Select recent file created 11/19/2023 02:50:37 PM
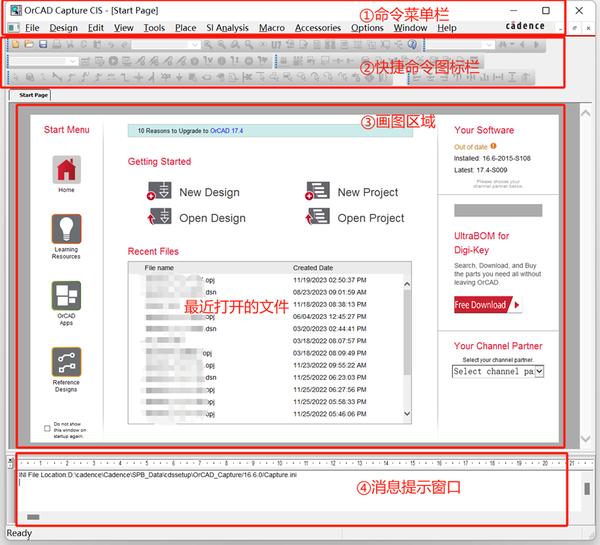The image size is (600, 545). (x=266, y=280)
